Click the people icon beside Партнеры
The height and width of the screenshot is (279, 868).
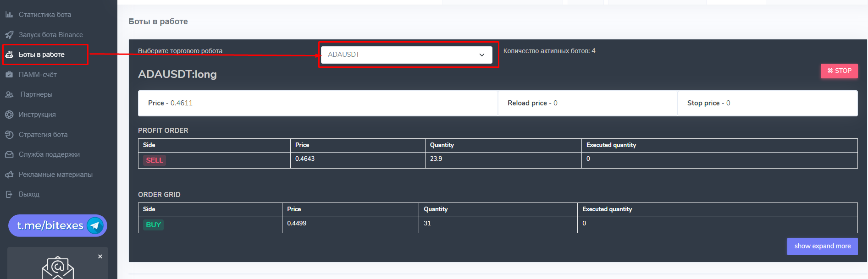9,94
